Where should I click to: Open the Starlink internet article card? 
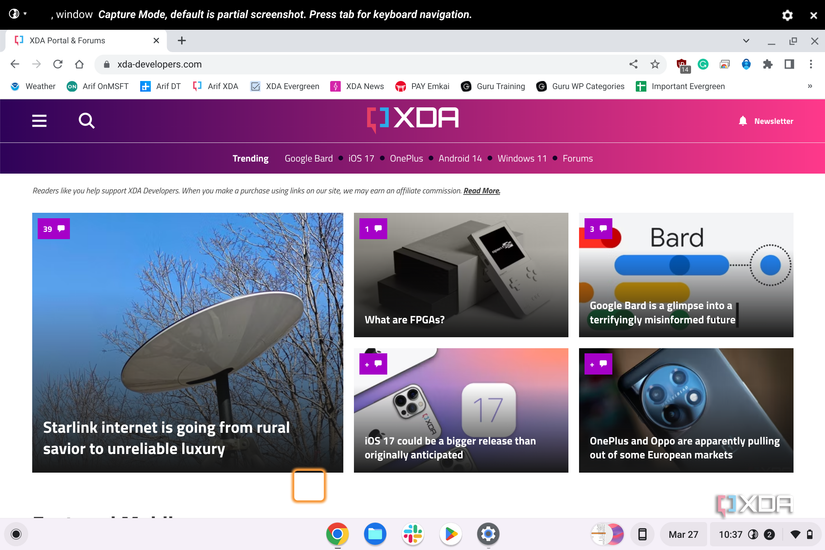click(x=187, y=343)
